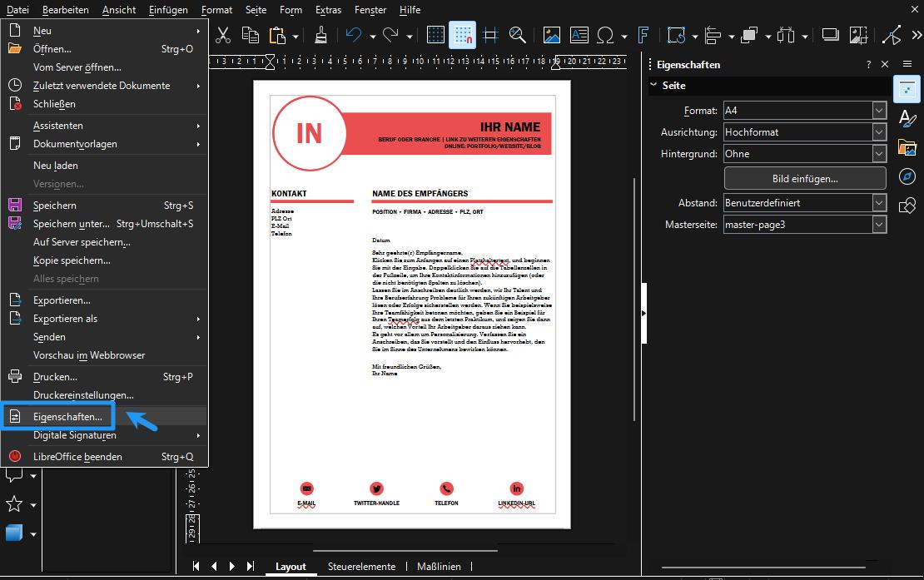The image size is (924, 580).
Task: Go to first page tab arrow
Action: click(196, 566)
